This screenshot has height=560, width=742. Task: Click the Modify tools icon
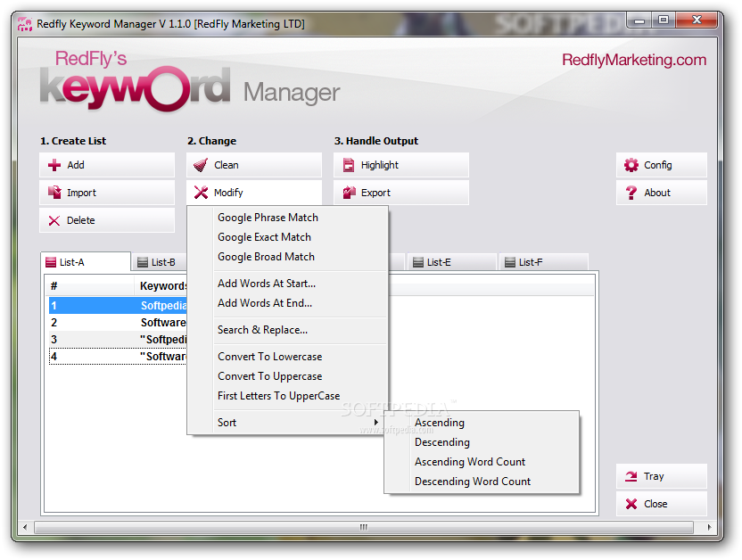click(202, 193)
